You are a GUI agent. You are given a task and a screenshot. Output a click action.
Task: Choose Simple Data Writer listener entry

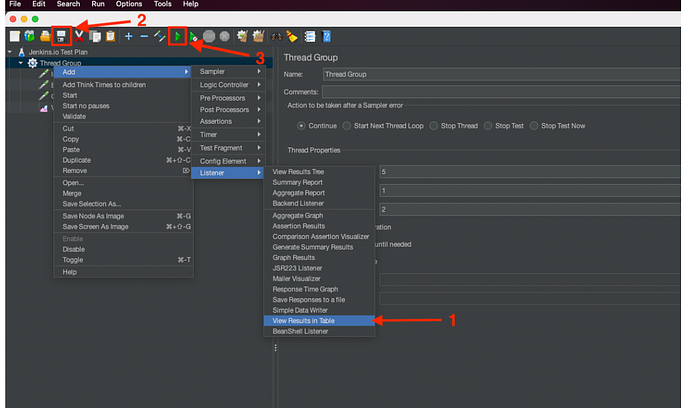(x=319, y=310)
